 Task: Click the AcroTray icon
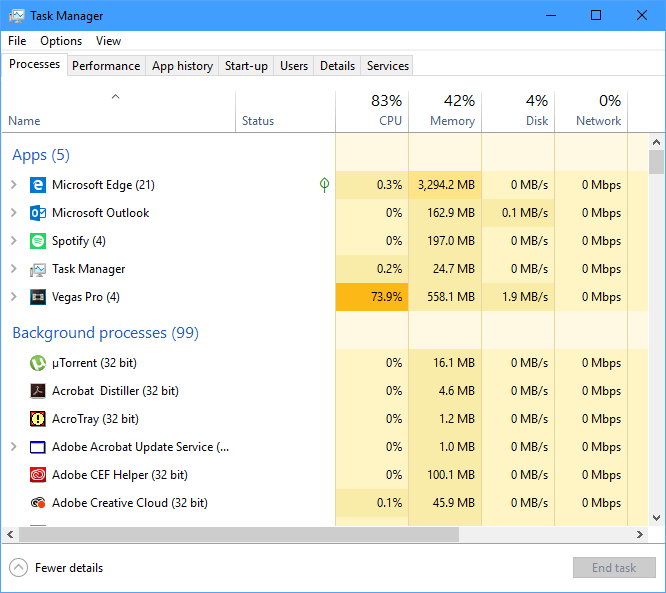38,419
